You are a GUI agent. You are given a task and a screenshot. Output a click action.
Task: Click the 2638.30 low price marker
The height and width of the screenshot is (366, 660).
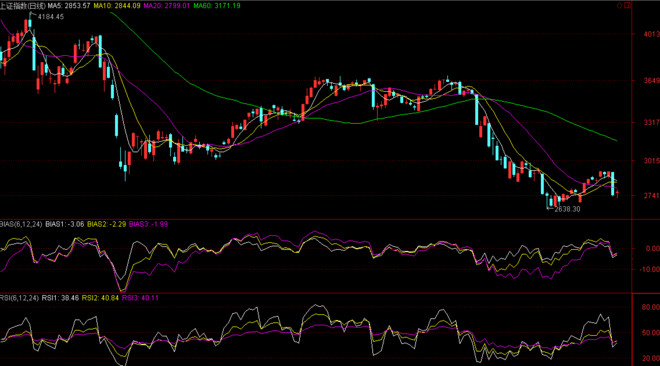(567, 209)
